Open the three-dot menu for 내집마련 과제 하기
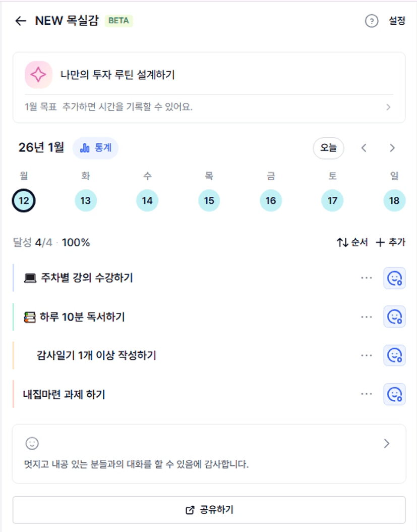The height and width of the screenshot is (532, 417). click(367, 394)
